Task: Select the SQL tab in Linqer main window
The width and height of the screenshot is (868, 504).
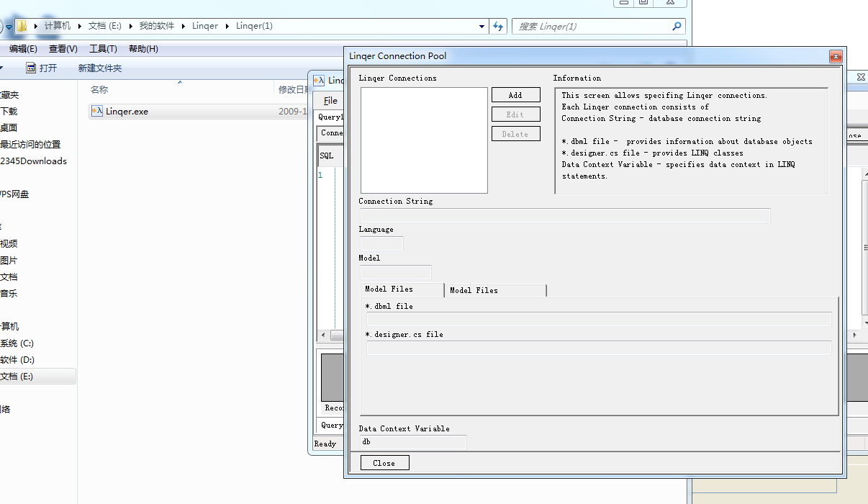Action: tap(327, 156)
